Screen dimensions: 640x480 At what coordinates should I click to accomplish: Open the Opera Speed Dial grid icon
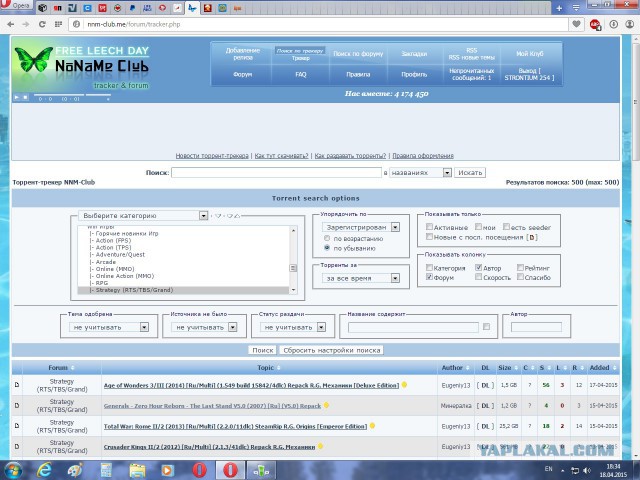[x=58, y=24]
